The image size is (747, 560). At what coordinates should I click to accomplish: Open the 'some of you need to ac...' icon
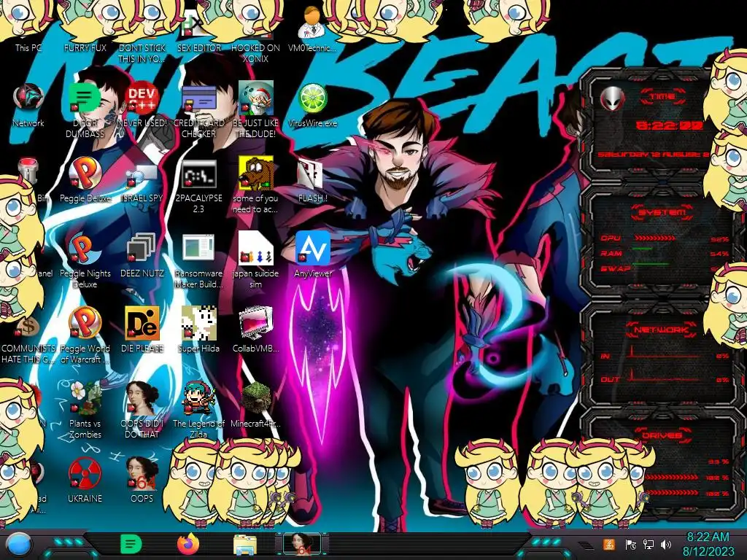click(x=255, y=186)
